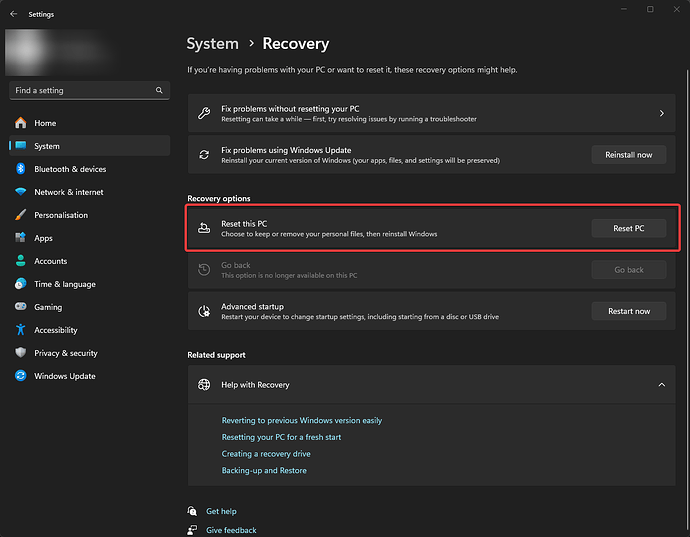Click the Accessibility figure icon
The width and height of the screenshot is (690, 537).
pyautogui.click(x=21, y=330)
